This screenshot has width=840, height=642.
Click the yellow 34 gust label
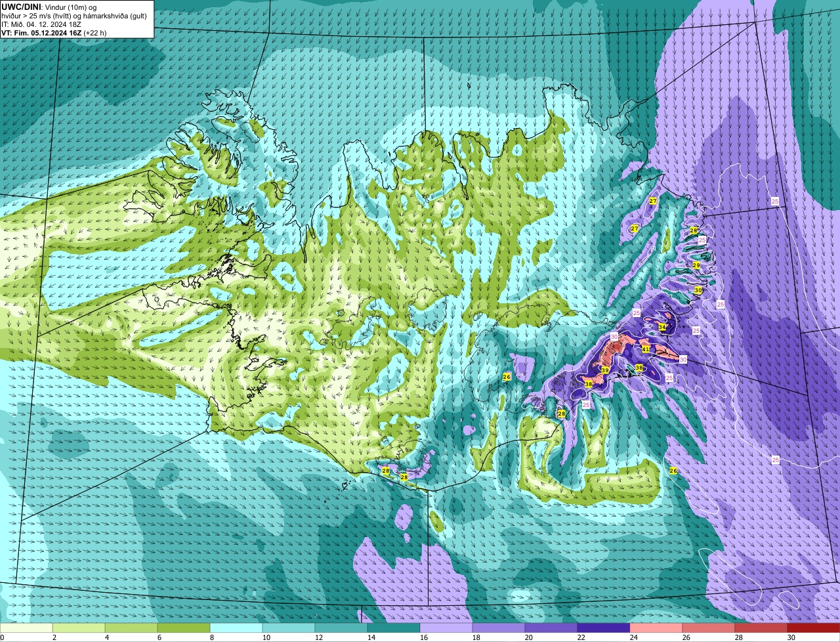[662, 327]
